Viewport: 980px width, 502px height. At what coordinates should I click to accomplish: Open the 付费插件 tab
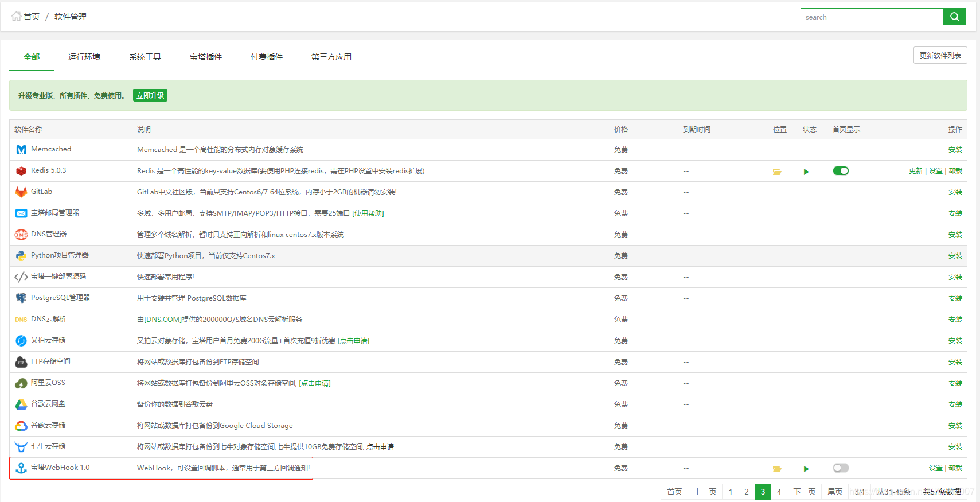[x=267, y=57]
